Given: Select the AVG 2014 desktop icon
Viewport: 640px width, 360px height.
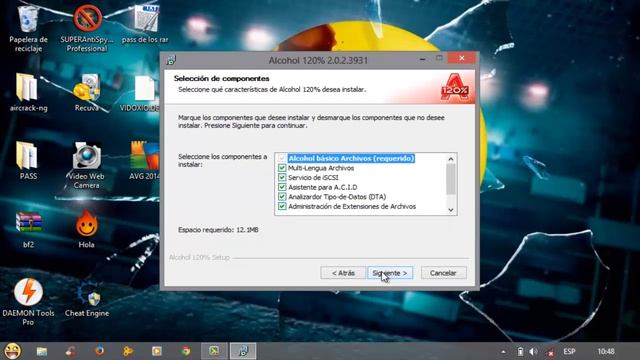Looking at the screenshot, I should click(144, 160).
